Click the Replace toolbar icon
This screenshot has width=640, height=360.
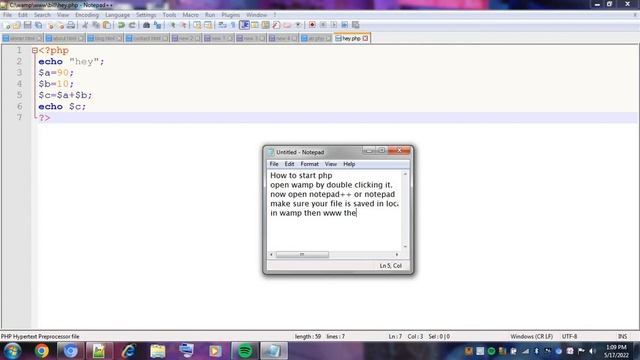(x=157, y=25)
